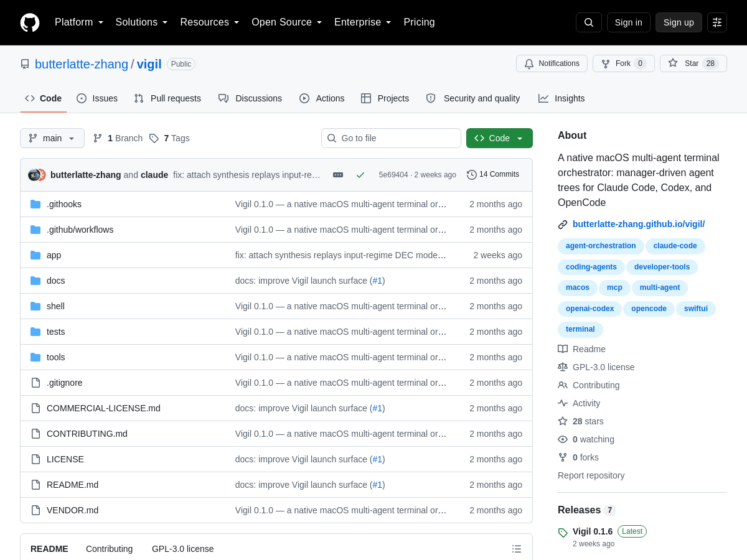
Task: Focus the Go to file search field
Action: coord(391,138)
